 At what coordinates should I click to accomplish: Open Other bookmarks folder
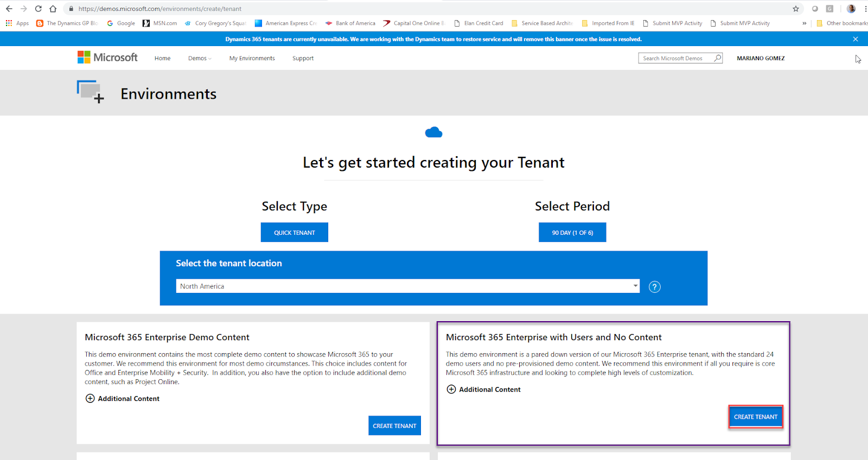pos(842,23)
